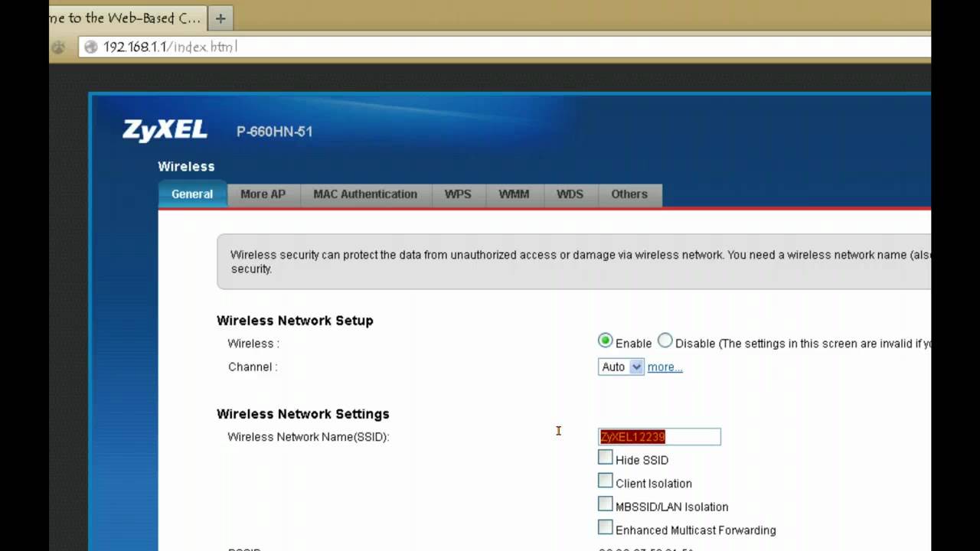This screenshot has height=551, width=980.
Task: Open the More AP tab
Action: click(263, 194)
